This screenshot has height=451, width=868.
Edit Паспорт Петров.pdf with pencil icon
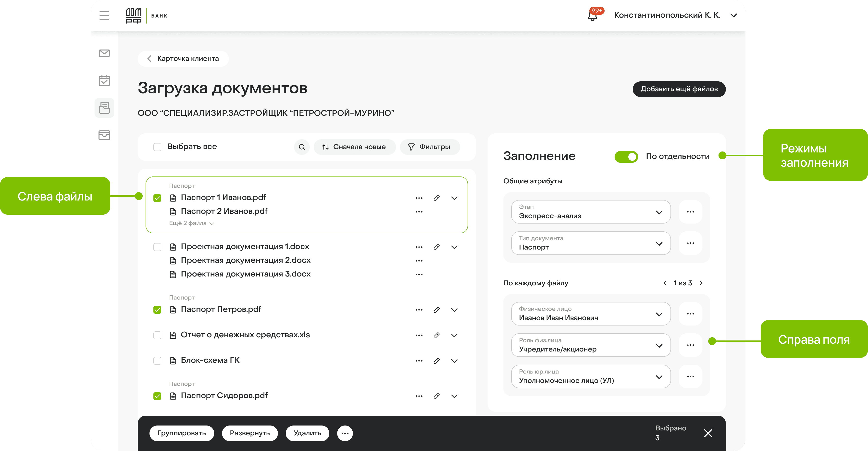[x=436, y=310]
